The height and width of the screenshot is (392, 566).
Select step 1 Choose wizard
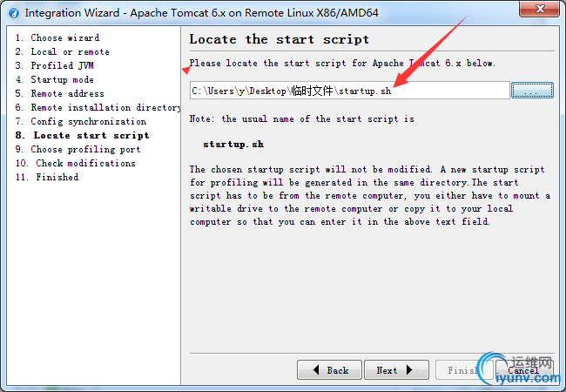click(x=57, y=38)
